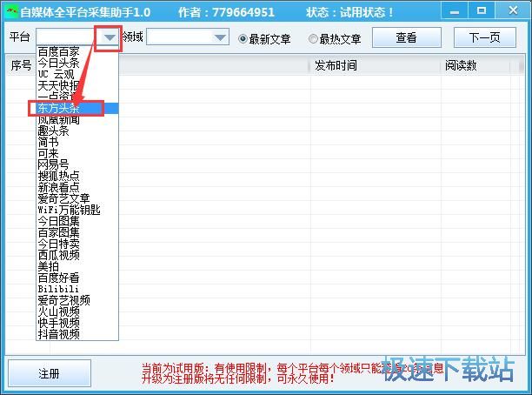Choose 搜狐热点 from platform list
The image size is (532, 395).
click(x=77, y=176)
